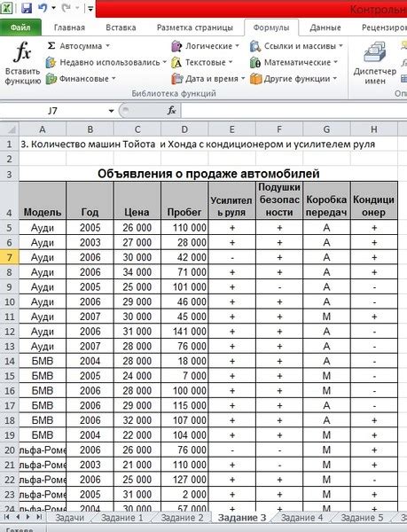
Task: Switch to the Главная tab
Action: coord(69,27)
